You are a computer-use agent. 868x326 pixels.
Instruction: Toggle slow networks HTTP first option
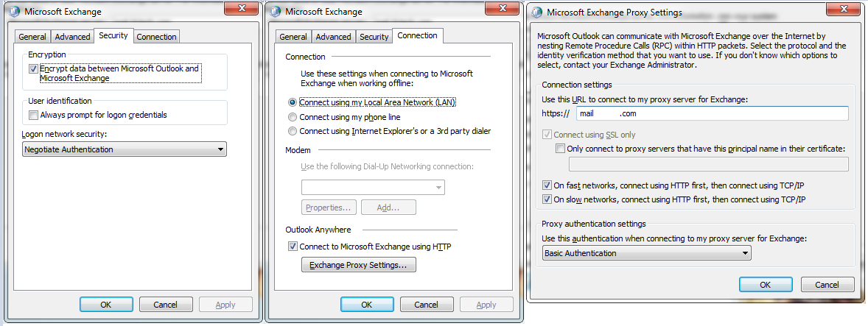[547, 199]
